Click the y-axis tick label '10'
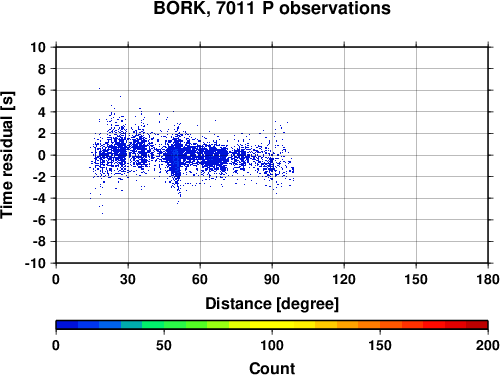Image resolution: width=500 pixels, height=375 pixels. [38, 47]
